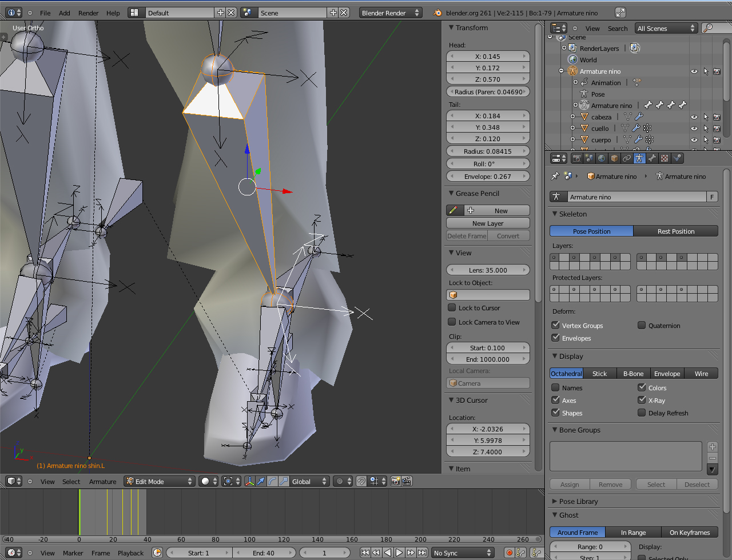
Task: Click the Rest Position button
Action: click(x=675, y=231)
